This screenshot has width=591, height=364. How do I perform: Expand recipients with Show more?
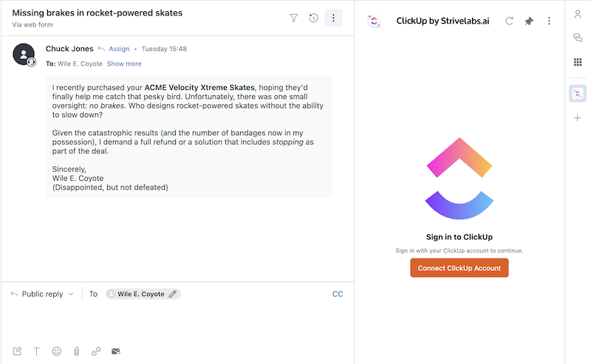[x=124, y=64]
